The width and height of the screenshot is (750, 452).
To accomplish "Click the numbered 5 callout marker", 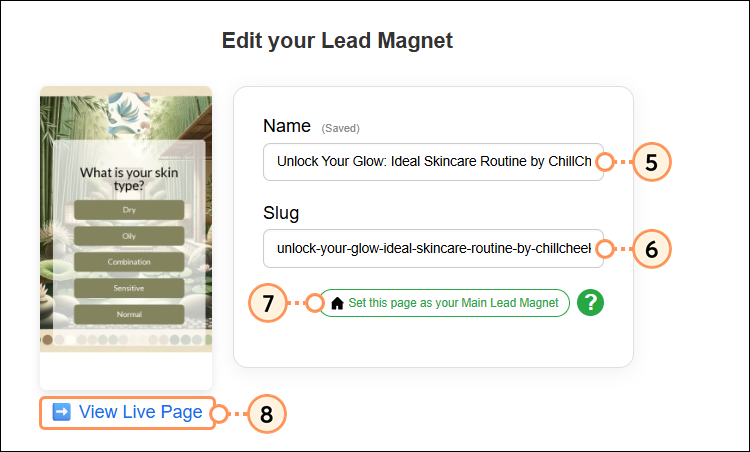I will [x=651, y=162].
